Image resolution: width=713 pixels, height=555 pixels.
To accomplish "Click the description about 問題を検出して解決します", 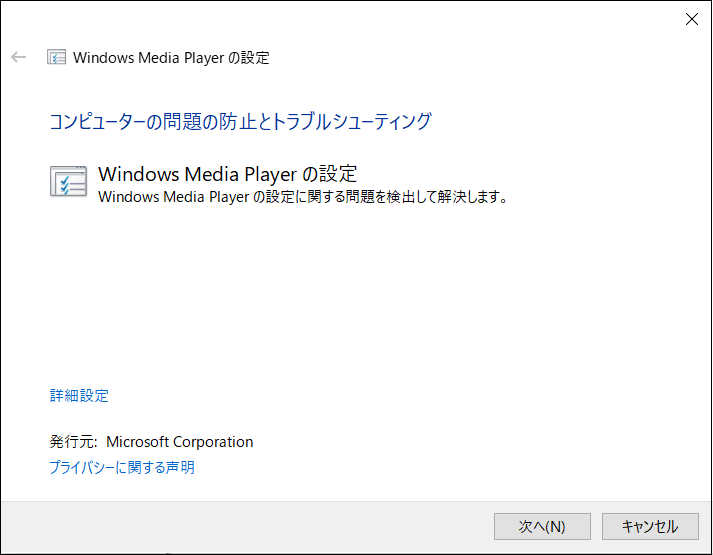I will tap(303, 197).
